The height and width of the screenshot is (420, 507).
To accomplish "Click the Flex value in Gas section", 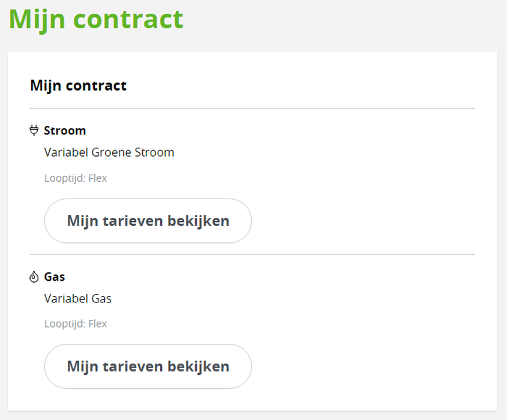I will click(x=98, y=323).
